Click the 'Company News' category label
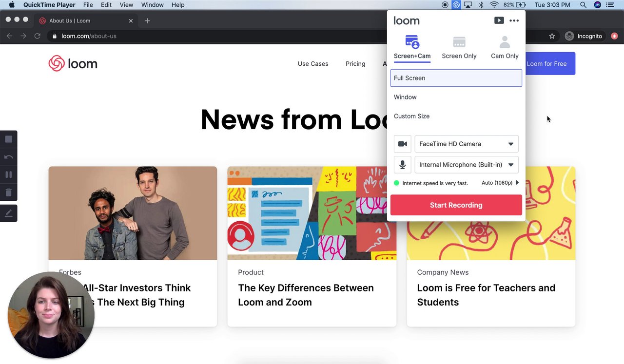This screenshot has height=364, width=624. click(x=443, y=272)
